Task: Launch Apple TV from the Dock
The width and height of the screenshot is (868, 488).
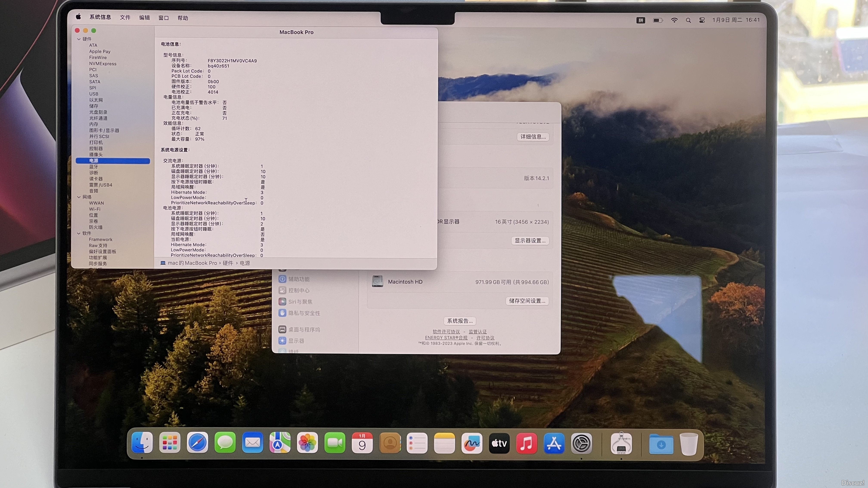Action: coord(499,443)
